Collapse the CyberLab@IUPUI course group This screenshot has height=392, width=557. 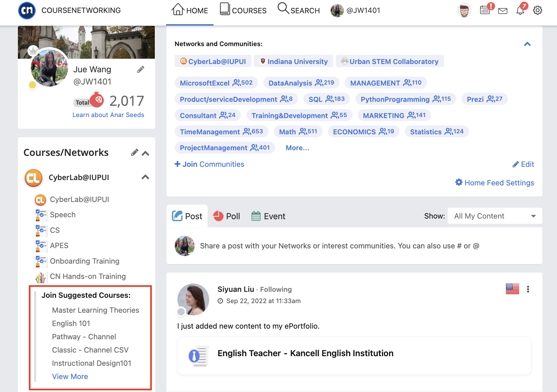point(145,177)
